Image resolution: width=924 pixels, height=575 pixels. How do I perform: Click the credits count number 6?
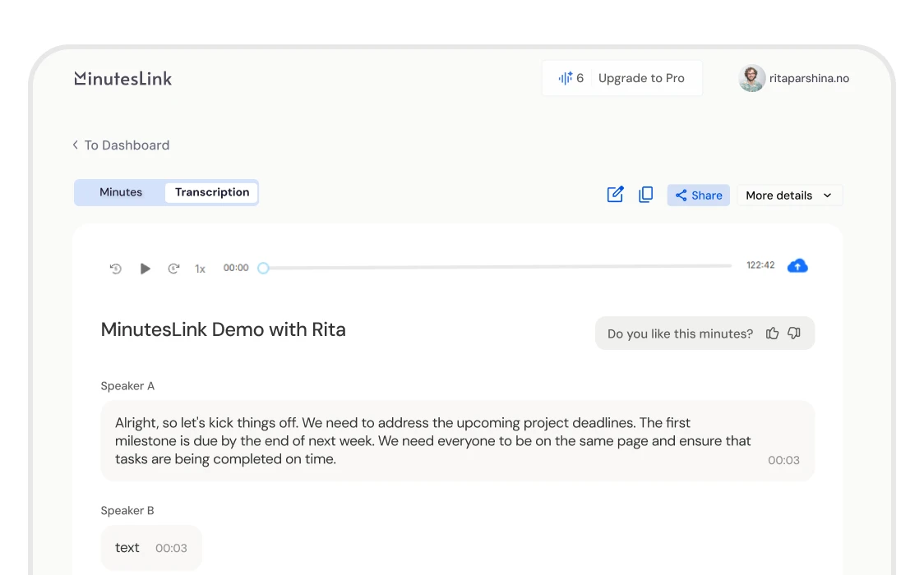580,78
